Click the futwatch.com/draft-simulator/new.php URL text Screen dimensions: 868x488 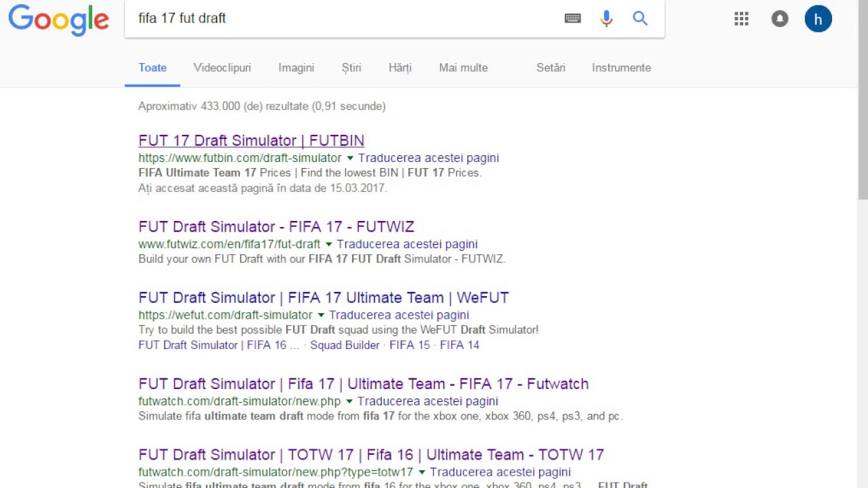[x=239, y=401]
